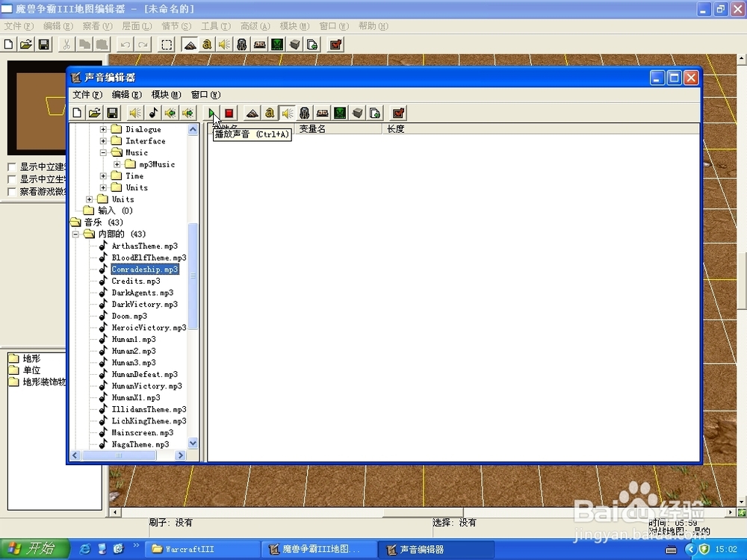Image resolution: width=747 pixels, height=560 pixels.
Task: Play the selected sound
Action: (x=211, y=113)
